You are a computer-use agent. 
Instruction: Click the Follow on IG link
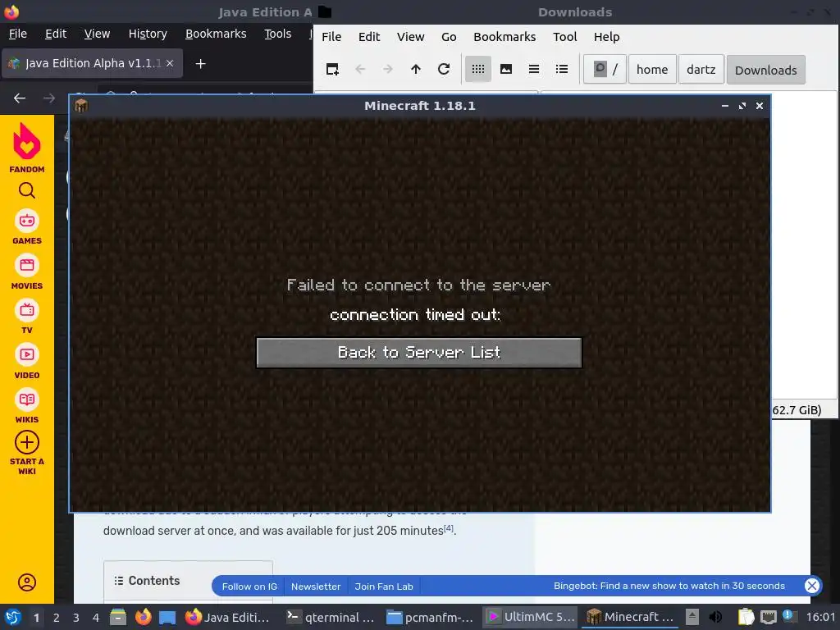[249, 586]
